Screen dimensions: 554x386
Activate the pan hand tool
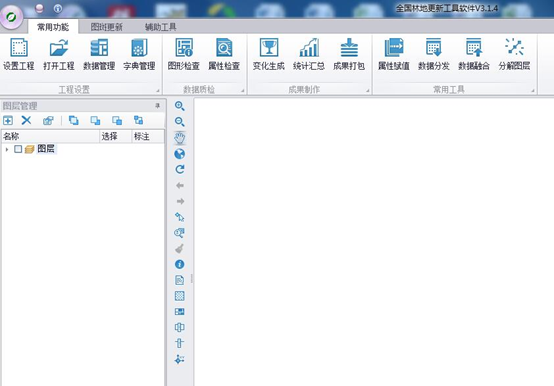click(179, 138)
